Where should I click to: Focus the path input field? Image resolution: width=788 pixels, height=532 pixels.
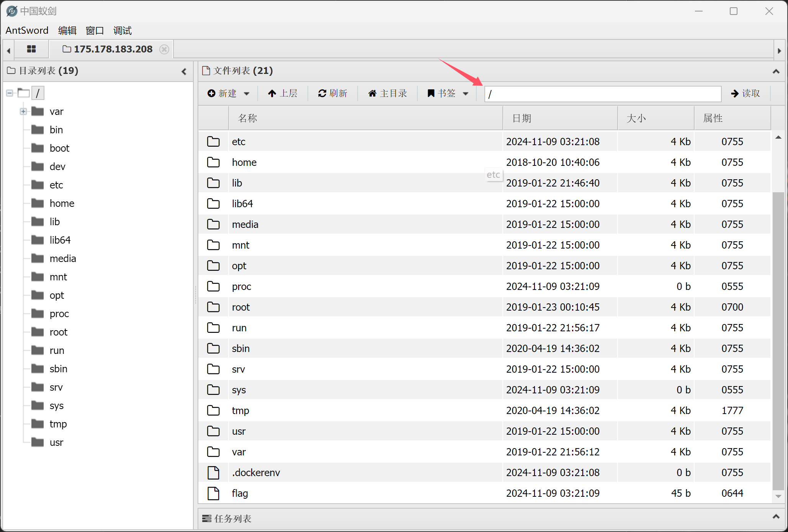coord(603,94)
